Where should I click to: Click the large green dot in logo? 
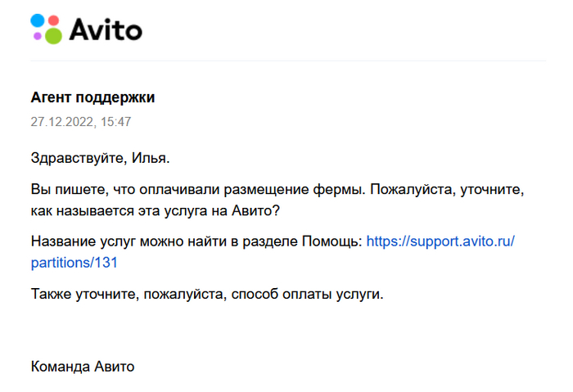[53, 34]
